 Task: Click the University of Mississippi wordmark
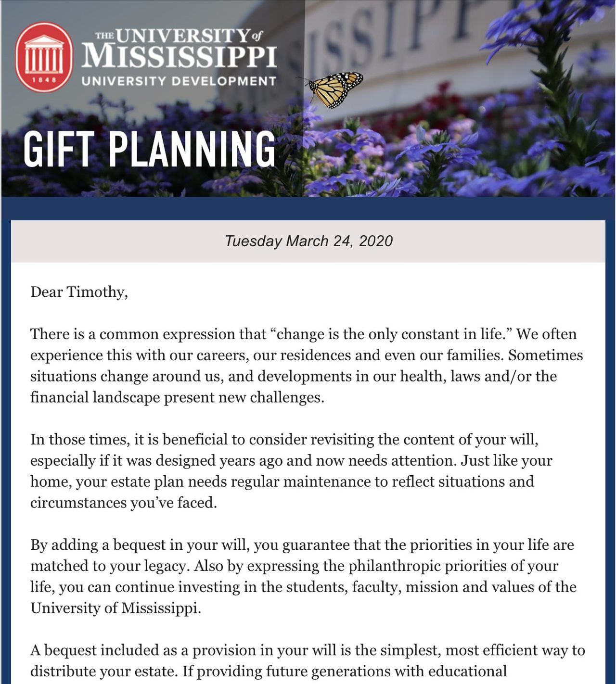point(179,48)
